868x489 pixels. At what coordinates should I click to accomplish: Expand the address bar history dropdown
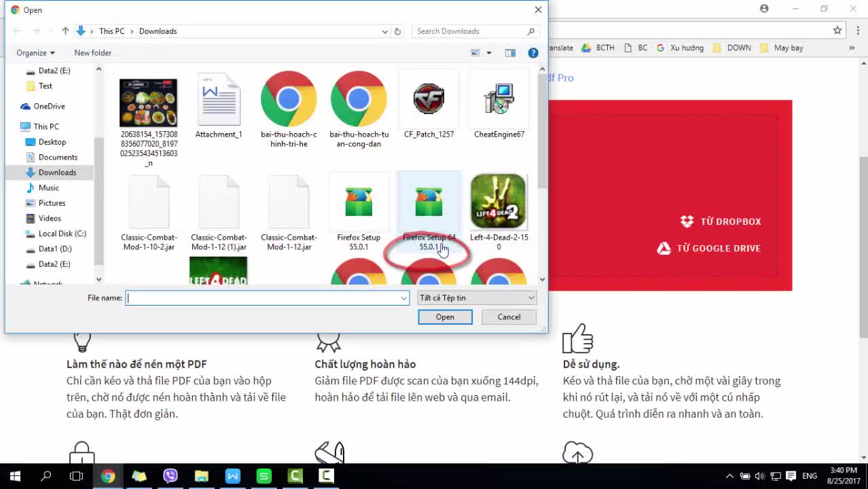384,31
